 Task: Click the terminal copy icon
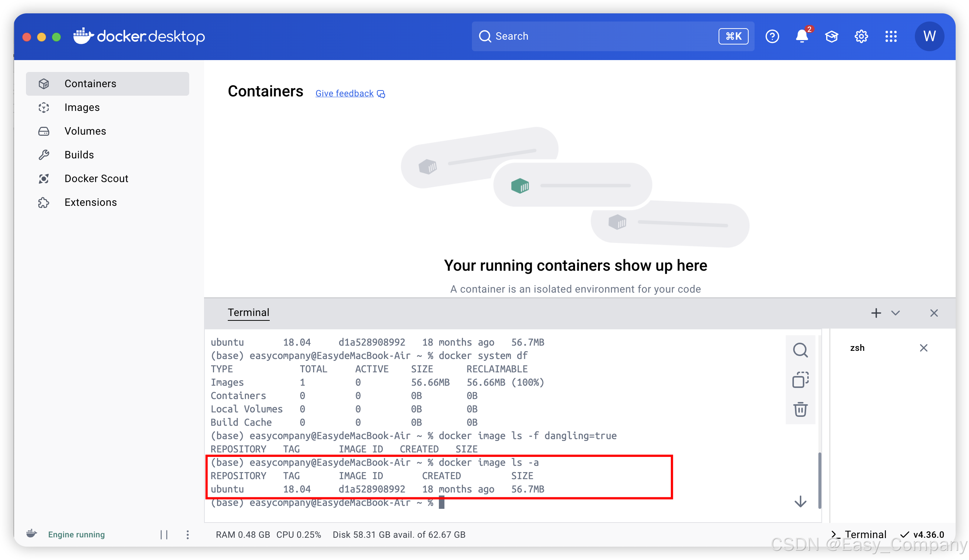[800, 380]
